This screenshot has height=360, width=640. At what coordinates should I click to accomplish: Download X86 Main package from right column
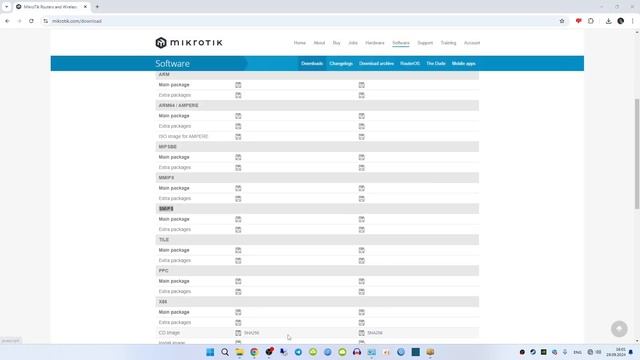pyautogui.click(x=362, y=312)
